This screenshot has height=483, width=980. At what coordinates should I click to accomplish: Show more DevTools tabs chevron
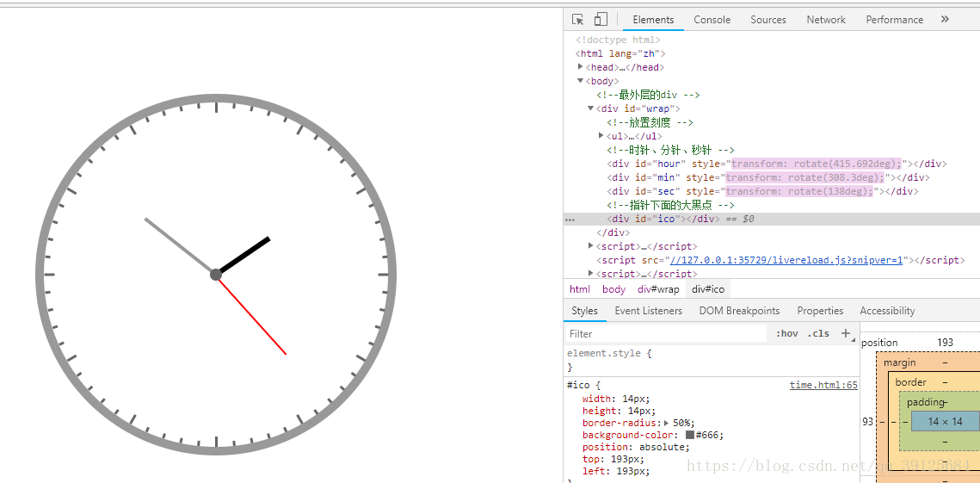click(945, 20)
